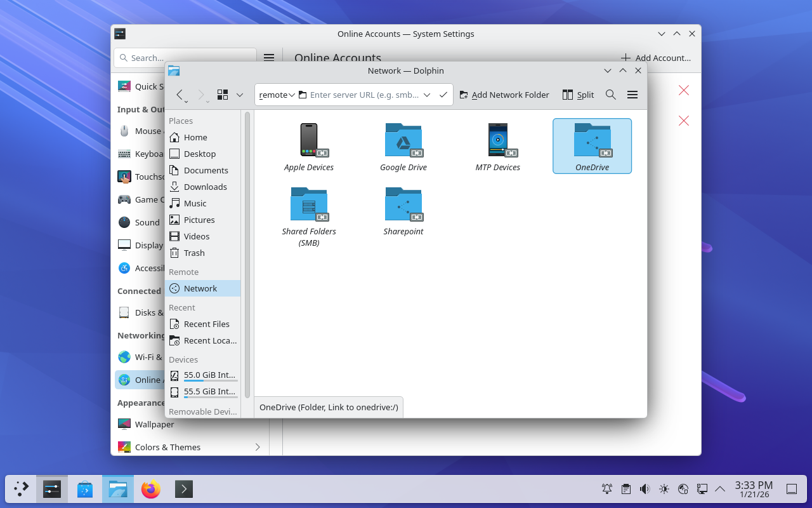The height and width of the screenshot is (508, 812).
Task: Expand the server URL history dropdown
Action: click(x=427, y=95)
